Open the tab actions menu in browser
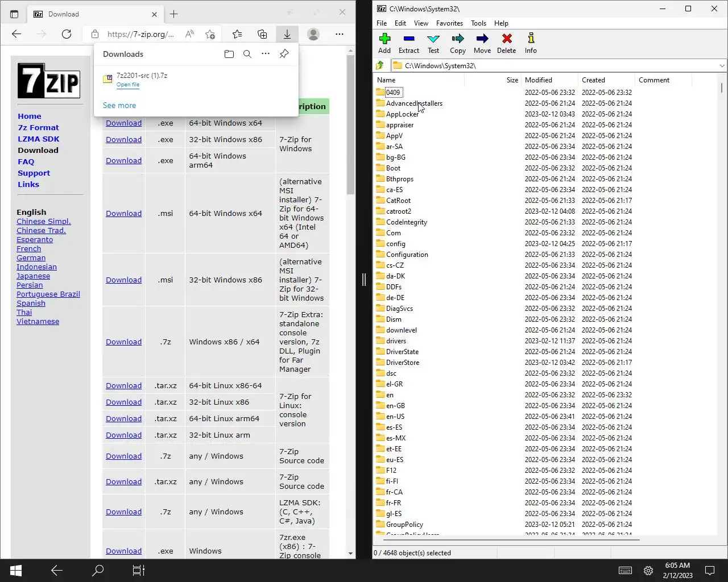Viewport: 728px width, 582px height. (x=14, y=14)
